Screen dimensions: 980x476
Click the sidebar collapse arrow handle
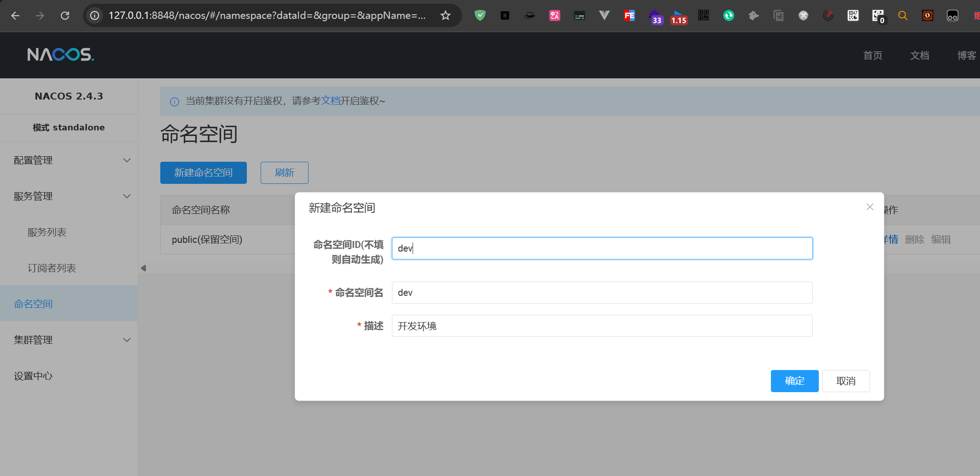(x=143, y=268)
